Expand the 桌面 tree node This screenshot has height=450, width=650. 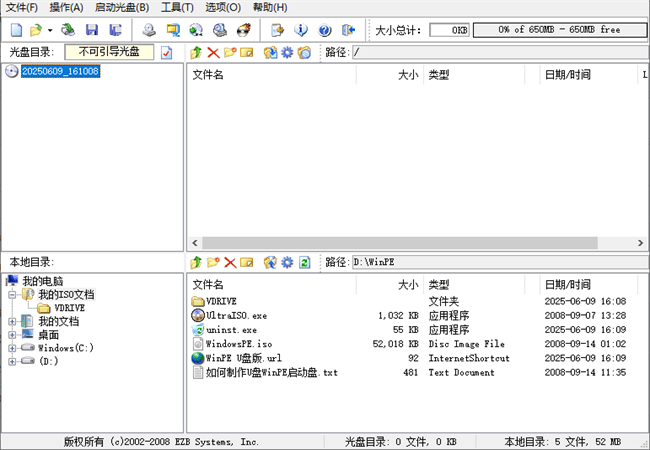(x=12, y=335)
